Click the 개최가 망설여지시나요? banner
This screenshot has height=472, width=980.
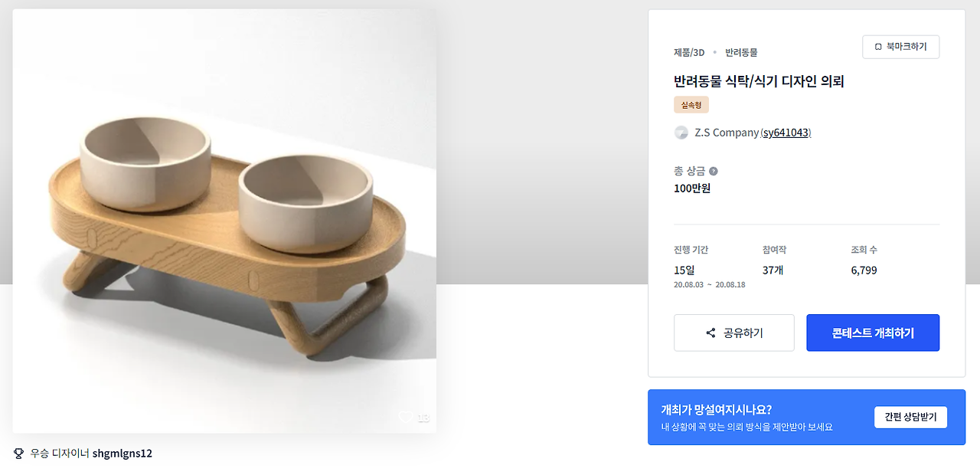click(x=746, y=417)
